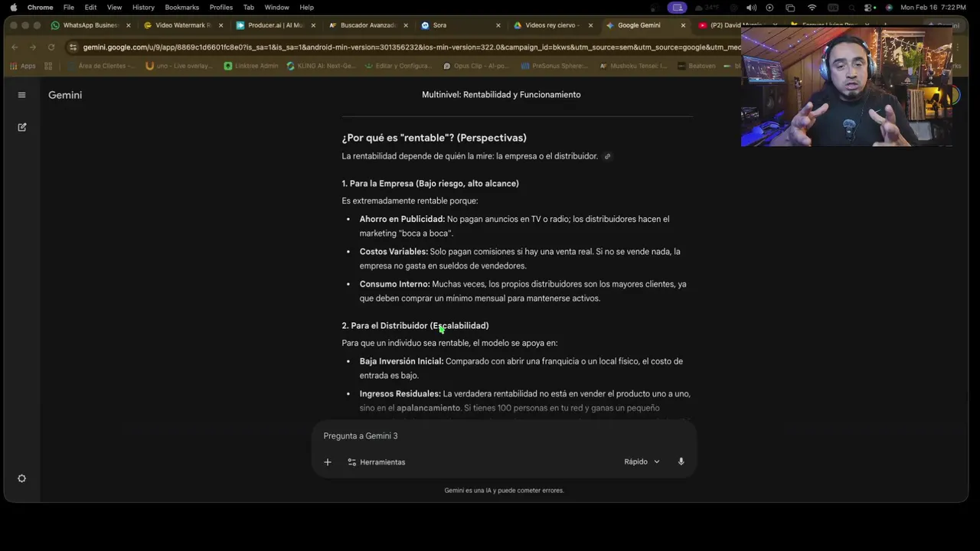Open the 'KLING AI: Next-Gen' bookmark
Viewport: 980px width, 551px height.
(321, 66)
